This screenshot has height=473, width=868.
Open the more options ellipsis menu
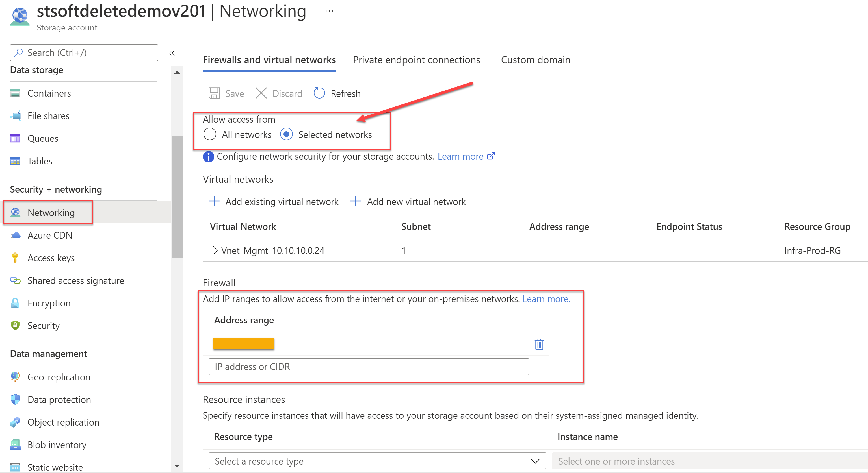pyautogui.click(x=329, y=11)
